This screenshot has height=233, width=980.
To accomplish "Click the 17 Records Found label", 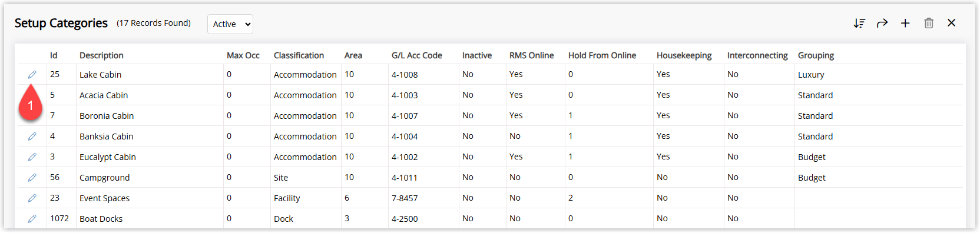I will (154, 23).
